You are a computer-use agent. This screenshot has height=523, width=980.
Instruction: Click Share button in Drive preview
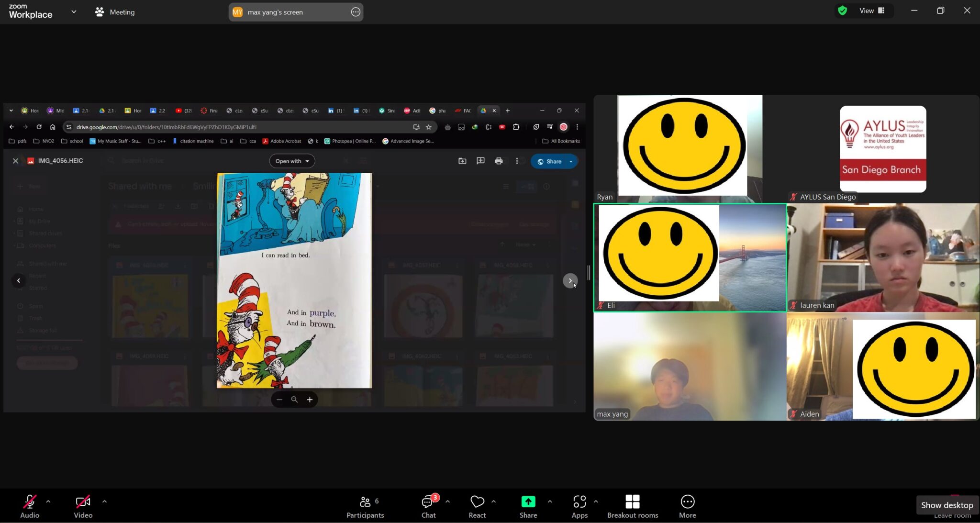(549, 161)
